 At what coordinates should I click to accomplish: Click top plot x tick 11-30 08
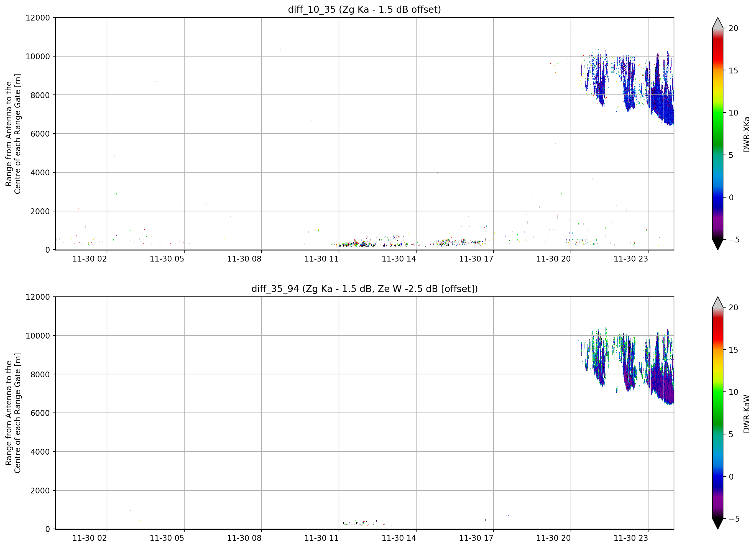click(244, 259)
